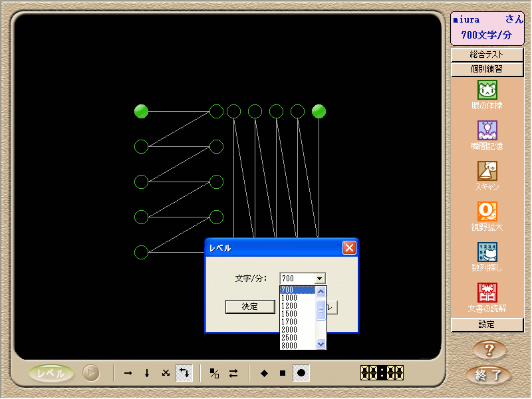This screenshot has width=532, height=399.
Task: Select 3000 in the dropdown list
Action: (x=297, y=346)
